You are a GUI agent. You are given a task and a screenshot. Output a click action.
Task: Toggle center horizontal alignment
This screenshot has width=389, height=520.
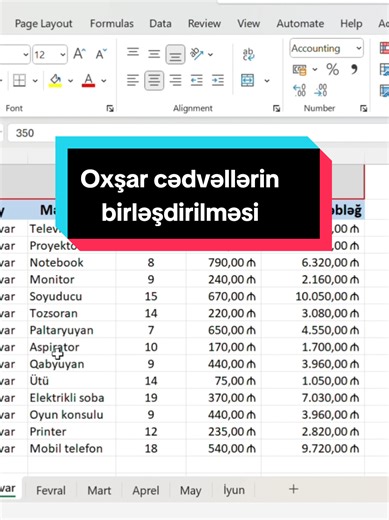pos(154,80)
